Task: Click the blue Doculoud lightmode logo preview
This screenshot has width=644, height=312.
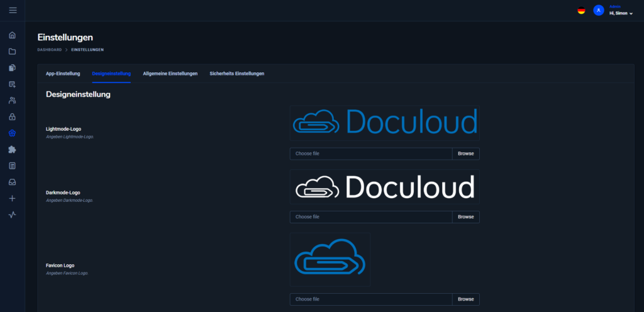Action: point(385,123)
